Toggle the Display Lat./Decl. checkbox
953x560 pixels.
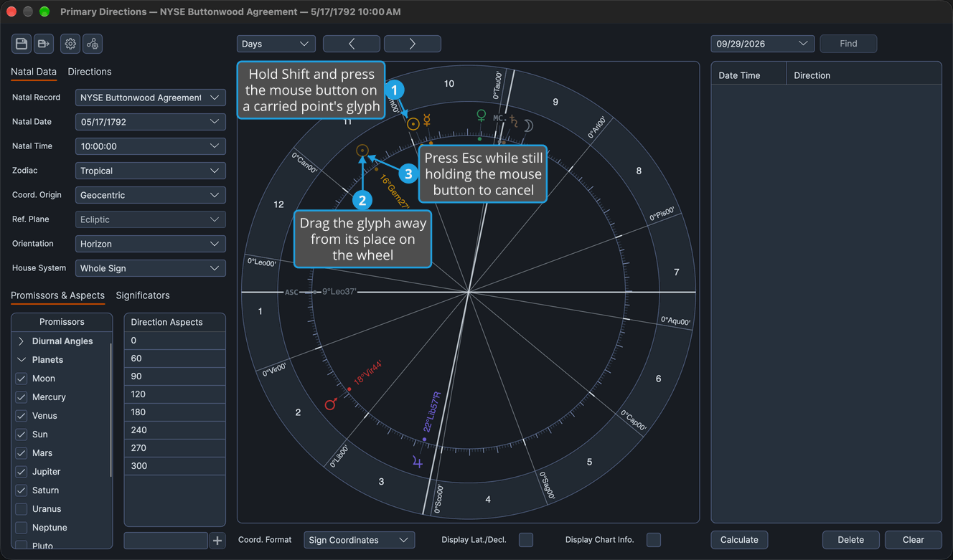(x=526, y=540)
